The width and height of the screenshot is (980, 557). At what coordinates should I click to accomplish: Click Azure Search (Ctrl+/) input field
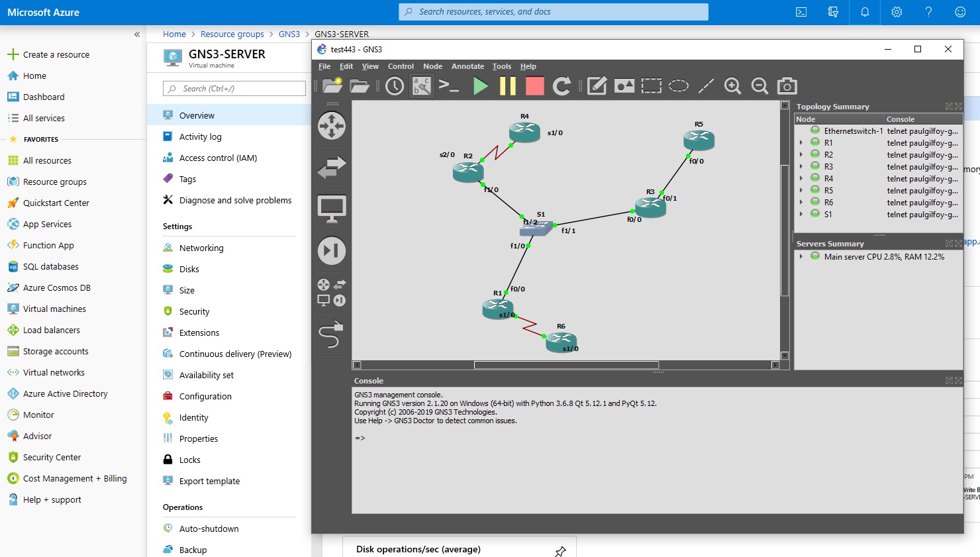point(234,88)
